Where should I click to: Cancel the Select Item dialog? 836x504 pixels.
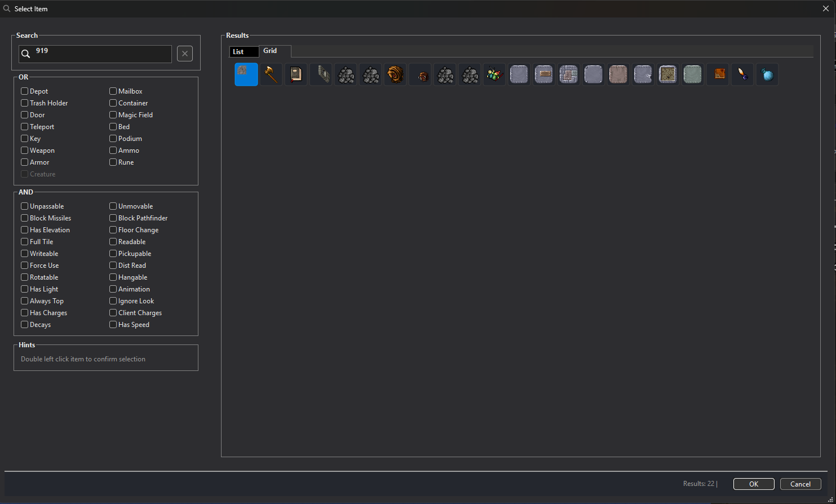pyautogui.click(x=800, y=484)
